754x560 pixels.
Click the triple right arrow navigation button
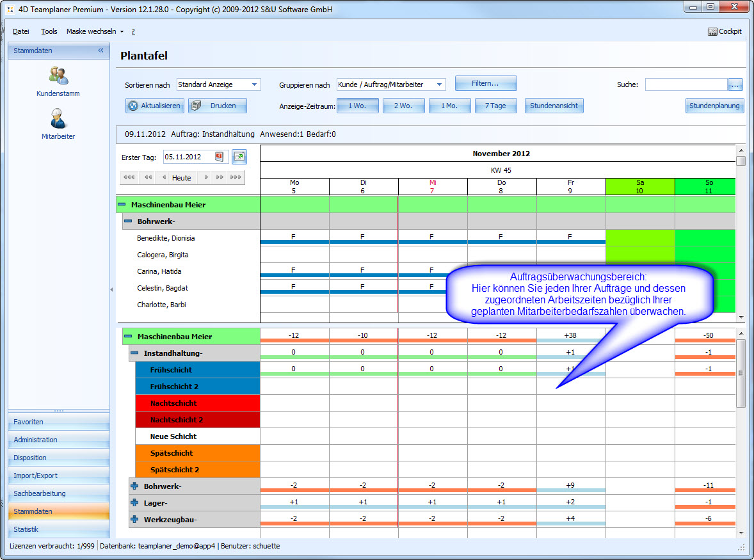coord(236,177)
